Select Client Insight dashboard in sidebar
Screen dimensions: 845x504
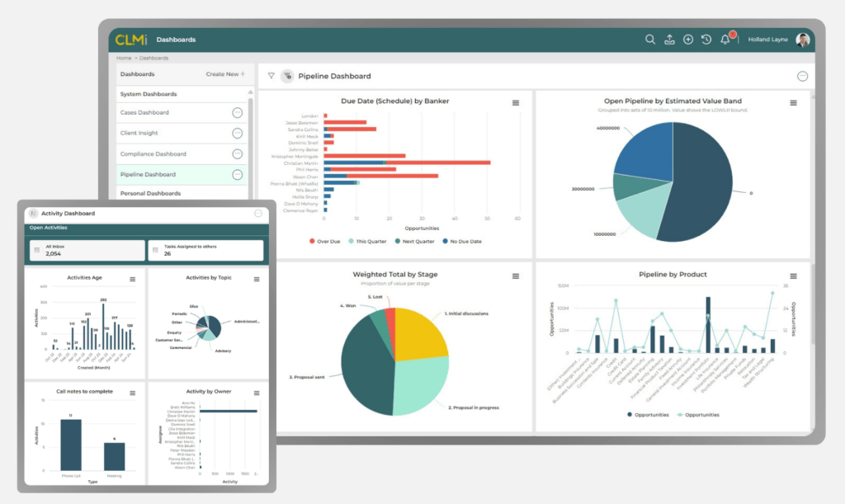click(139, 133)
